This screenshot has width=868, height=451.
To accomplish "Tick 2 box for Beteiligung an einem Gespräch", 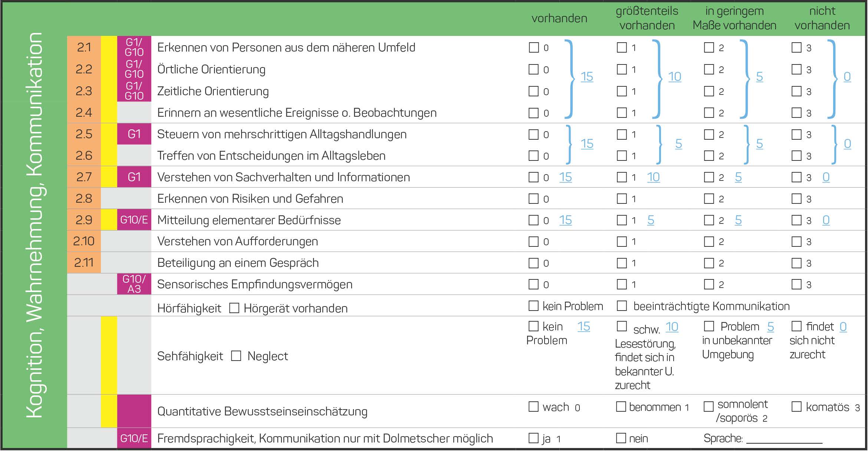I will tap(709, 263).
